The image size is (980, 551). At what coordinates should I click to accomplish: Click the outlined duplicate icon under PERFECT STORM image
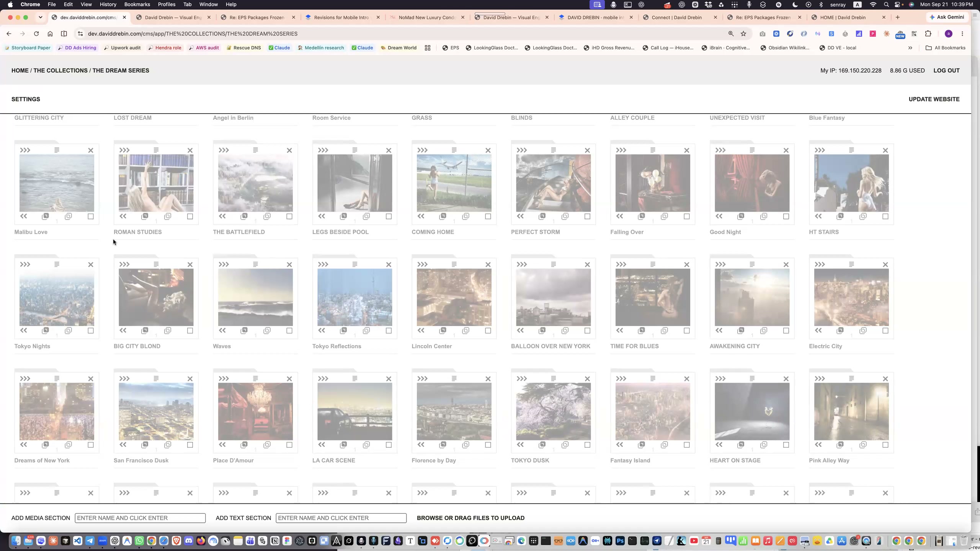[x=565, y=216]
